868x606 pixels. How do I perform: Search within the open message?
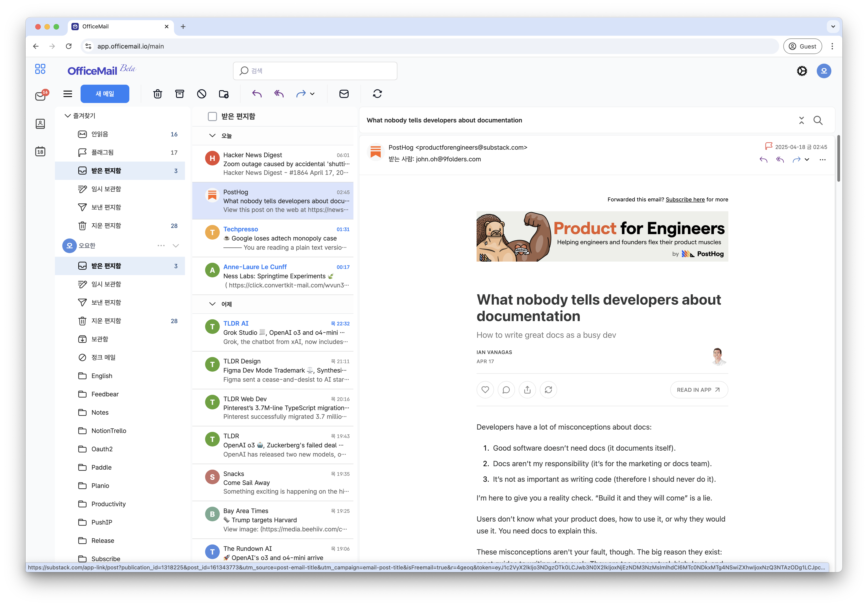[818, 120]
